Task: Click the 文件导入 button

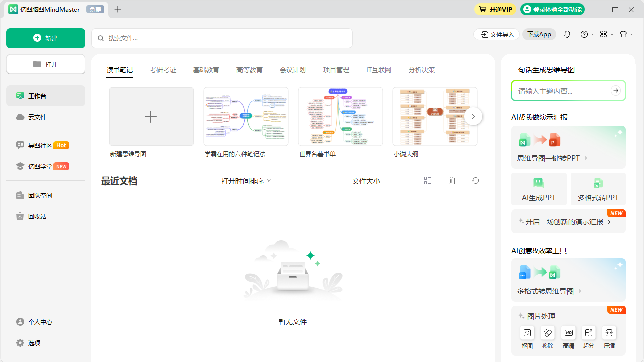Action: 497,34
